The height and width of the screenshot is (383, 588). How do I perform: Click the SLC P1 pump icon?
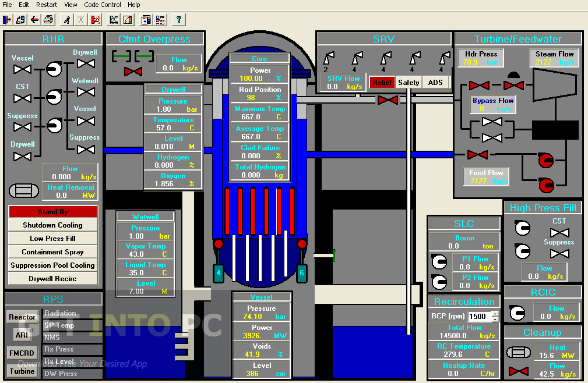tap(438, 261)
